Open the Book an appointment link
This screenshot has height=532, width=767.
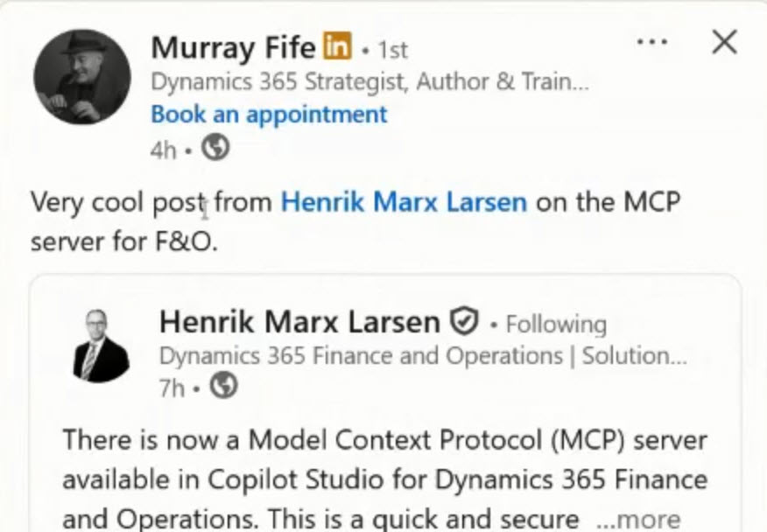268,114
